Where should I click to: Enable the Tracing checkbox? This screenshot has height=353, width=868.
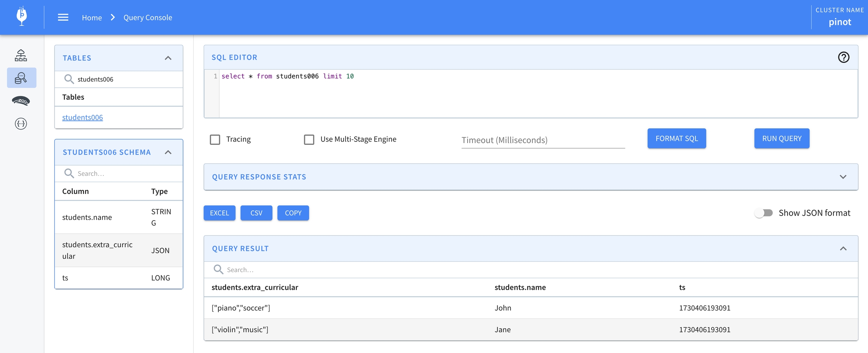click(215, 140)
